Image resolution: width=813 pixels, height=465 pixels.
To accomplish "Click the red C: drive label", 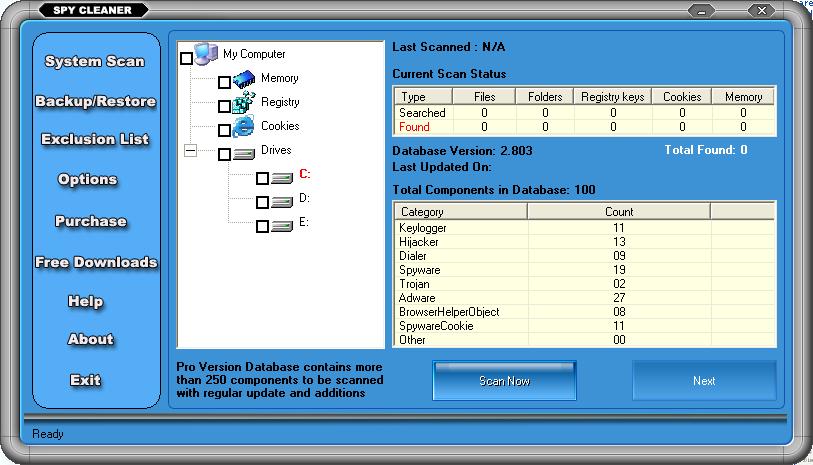I will point(304,174).
